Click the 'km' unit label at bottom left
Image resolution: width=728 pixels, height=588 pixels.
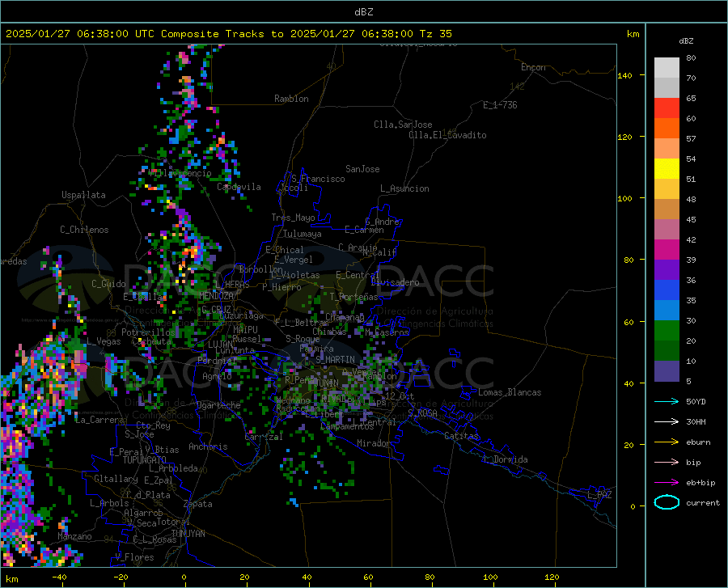(x=11, y=579)
